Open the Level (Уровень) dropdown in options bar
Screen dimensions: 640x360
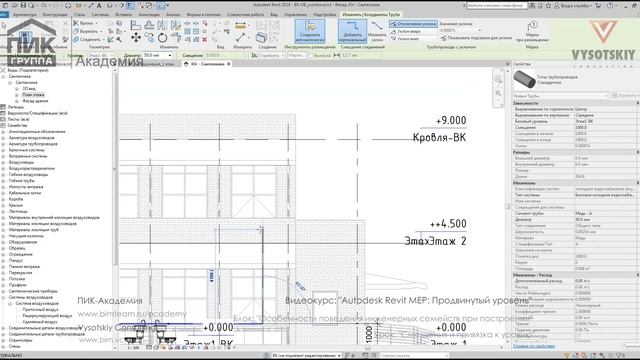tap(101, 55)
